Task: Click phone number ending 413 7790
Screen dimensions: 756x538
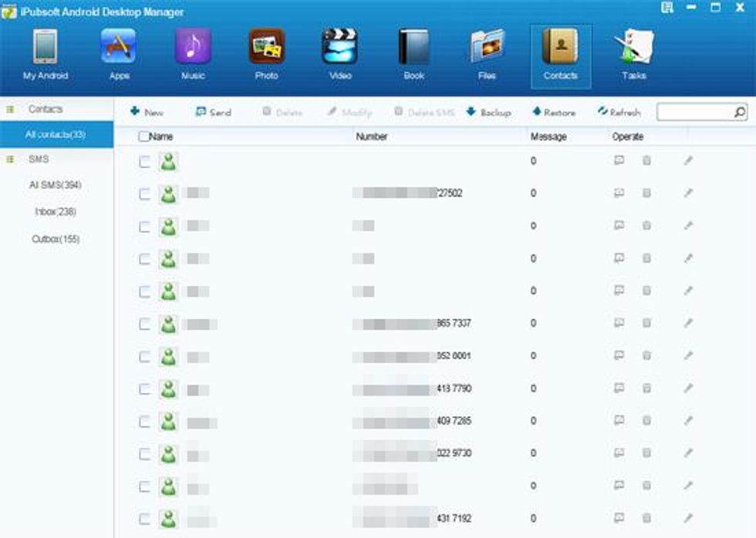Action: click(x=412, y=388)
